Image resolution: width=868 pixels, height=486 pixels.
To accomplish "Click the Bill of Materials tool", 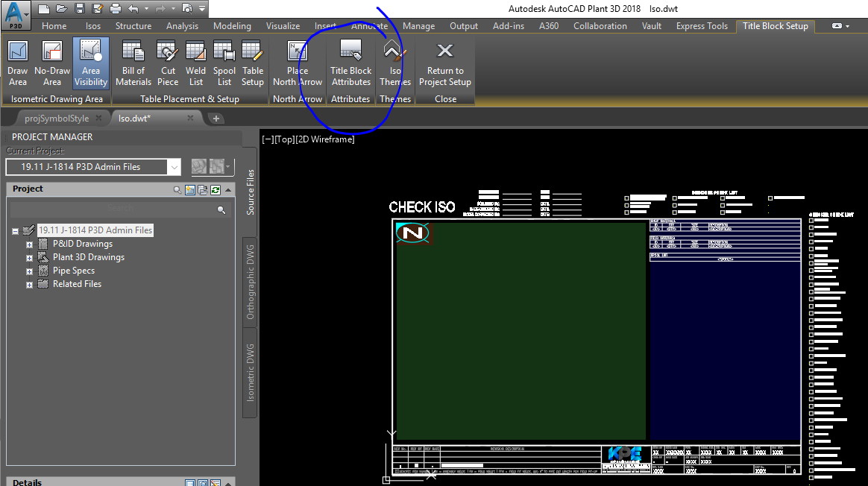I will point(133,63).
